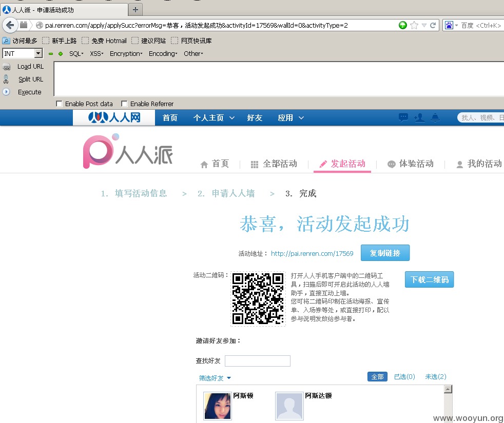Viewport: 504px width, 423px height.
Task: Open the 建议网站 bookmark
Action: coord(148,41)
